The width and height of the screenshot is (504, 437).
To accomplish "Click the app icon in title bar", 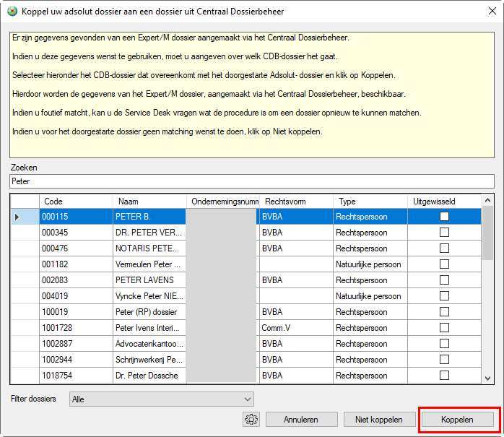I will 12,12.
